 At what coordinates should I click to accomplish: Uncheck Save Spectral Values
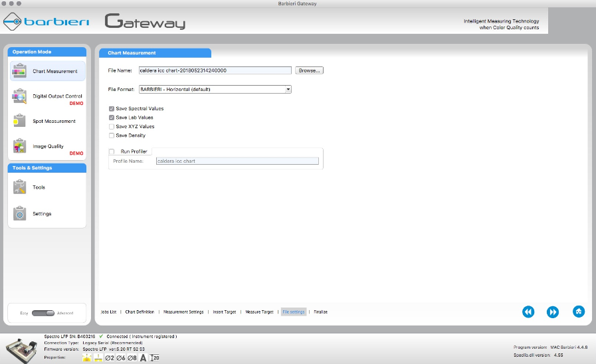tap(112, 109)
